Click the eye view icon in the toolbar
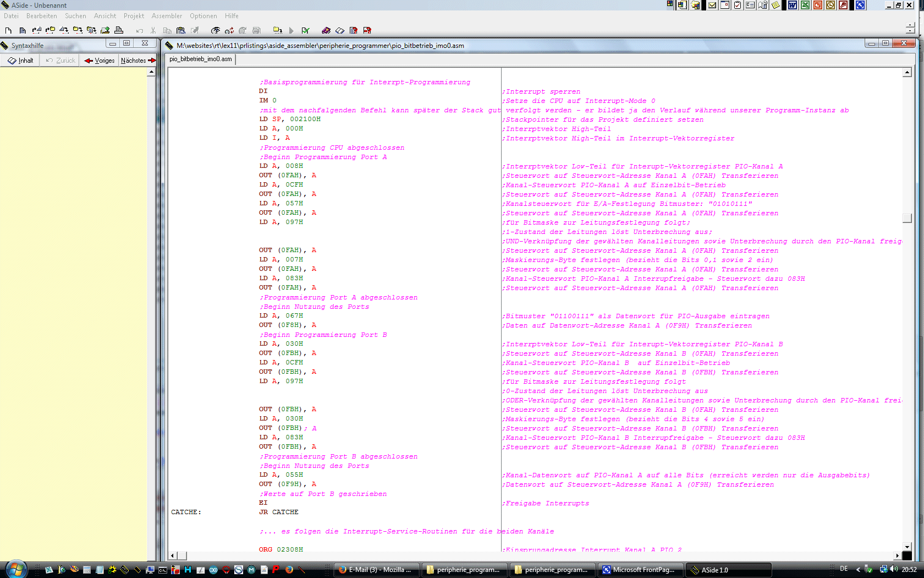Screen dimensions: 924x578 216,30
